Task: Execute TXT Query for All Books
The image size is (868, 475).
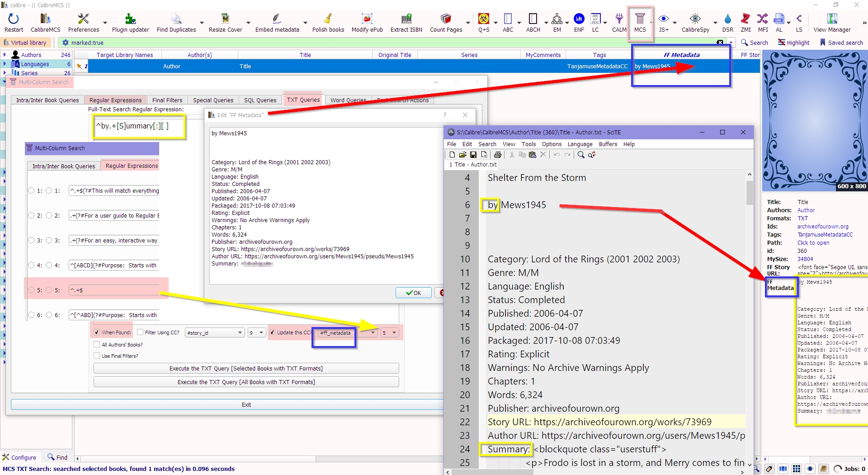Action: (x=246, y=382)
